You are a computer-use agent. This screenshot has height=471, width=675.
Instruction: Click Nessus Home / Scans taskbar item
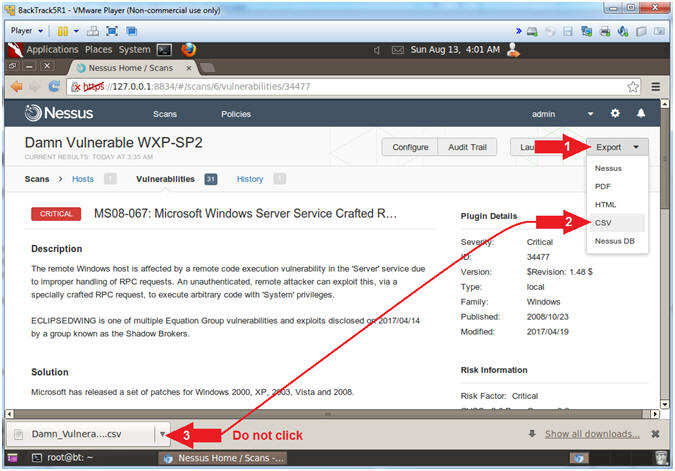(x=223, y=458)
